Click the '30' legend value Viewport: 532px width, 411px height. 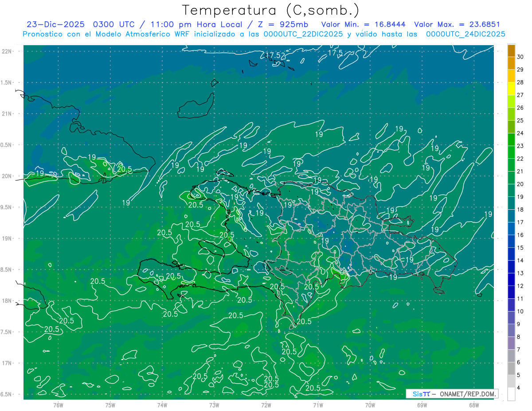[520, 57]
